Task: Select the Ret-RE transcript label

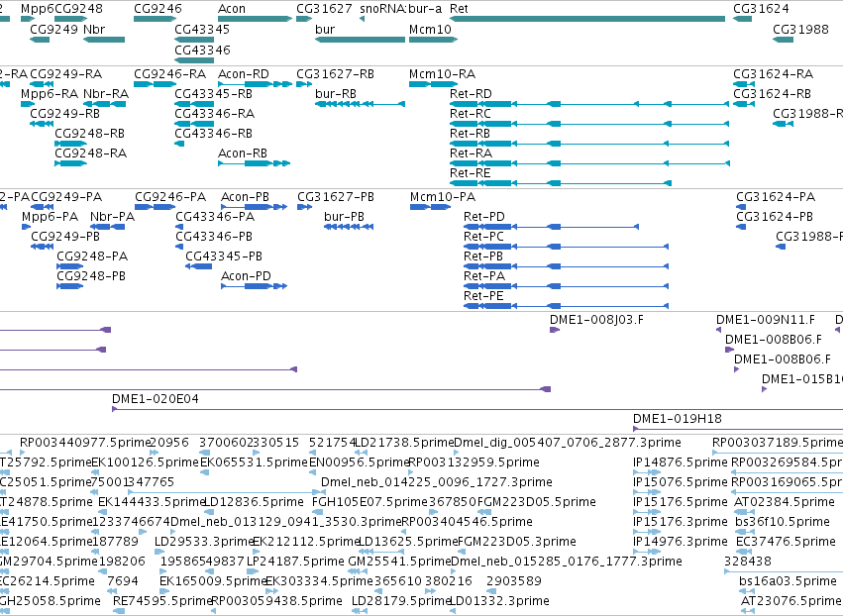Action: (x=470, y=173)
